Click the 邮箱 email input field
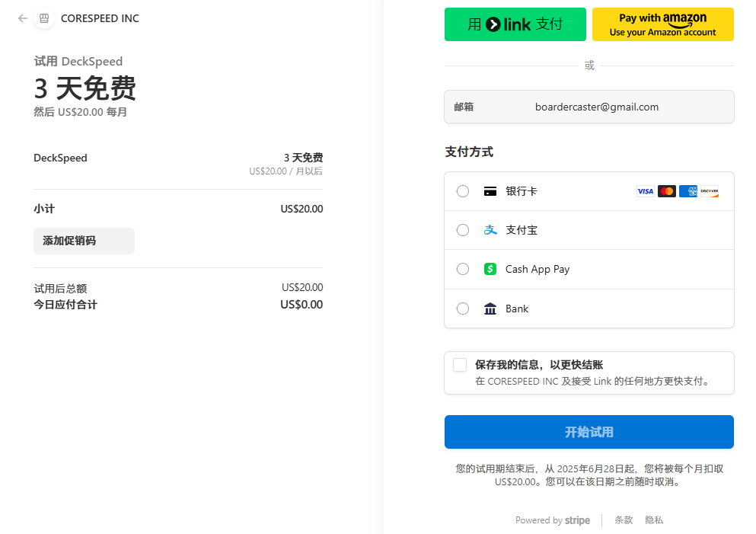This screenshot has height=534, width=756. [589, 107]
